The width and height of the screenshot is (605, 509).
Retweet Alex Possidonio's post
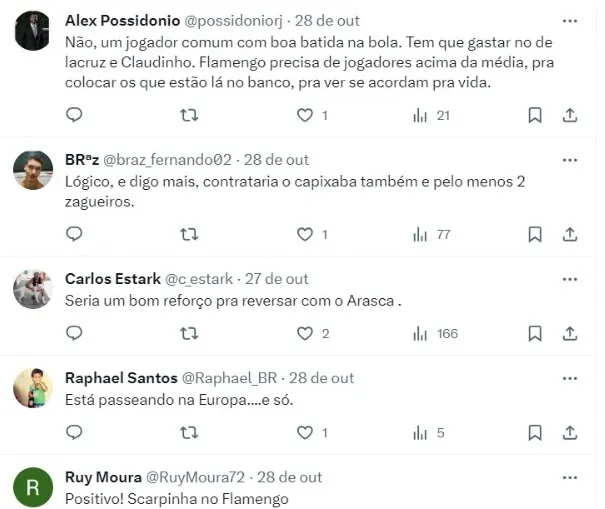point(187,115)
